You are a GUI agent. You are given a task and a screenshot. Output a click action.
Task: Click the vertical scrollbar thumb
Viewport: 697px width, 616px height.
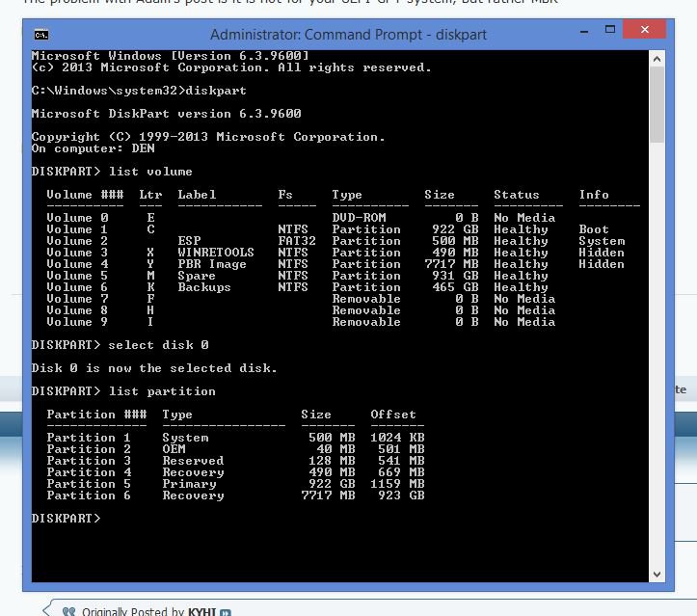click(657, 105)
